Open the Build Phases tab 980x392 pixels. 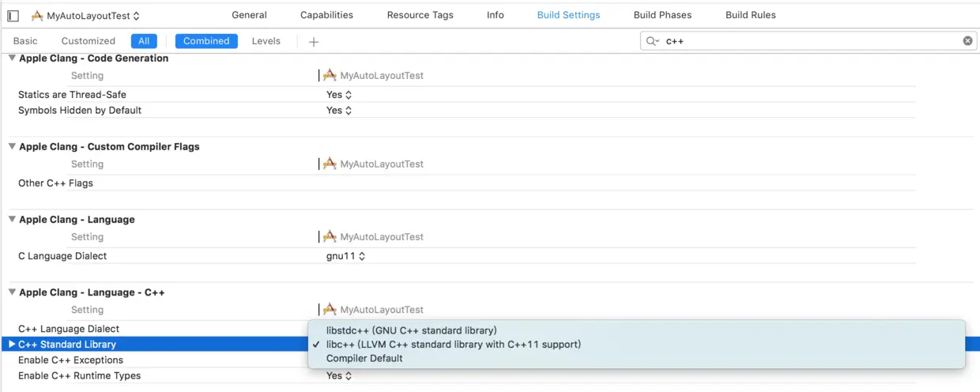click(662, 15)
